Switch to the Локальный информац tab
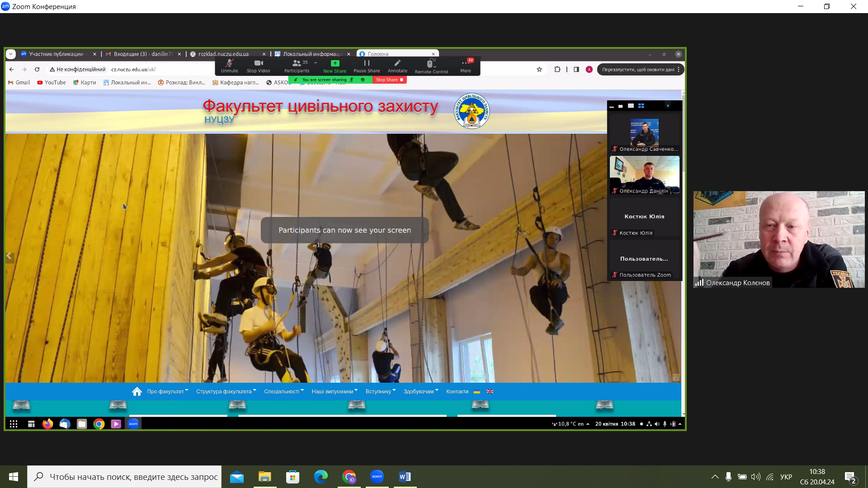Screen dimensions: 868x488 tap(312, 54)
